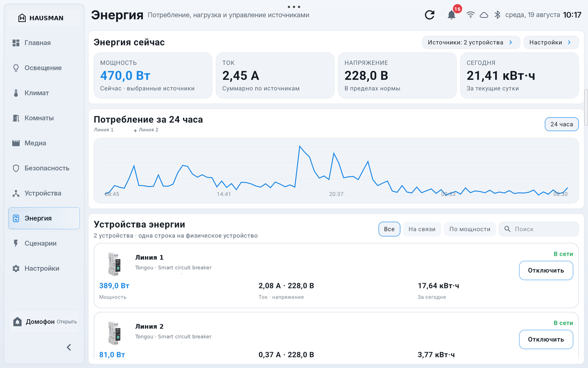
Task: Click the Bluetooth status icon
Action: [497, 15]
